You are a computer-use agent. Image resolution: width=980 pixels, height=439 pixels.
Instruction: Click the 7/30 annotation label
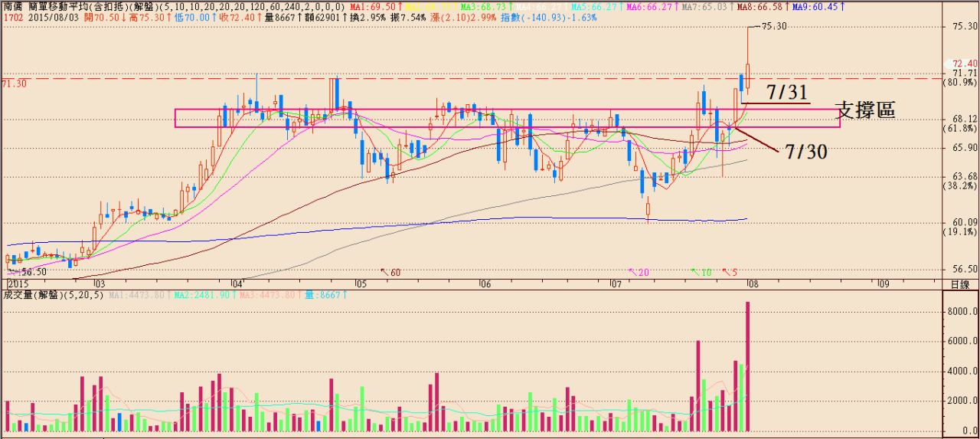tap(806, 152)
